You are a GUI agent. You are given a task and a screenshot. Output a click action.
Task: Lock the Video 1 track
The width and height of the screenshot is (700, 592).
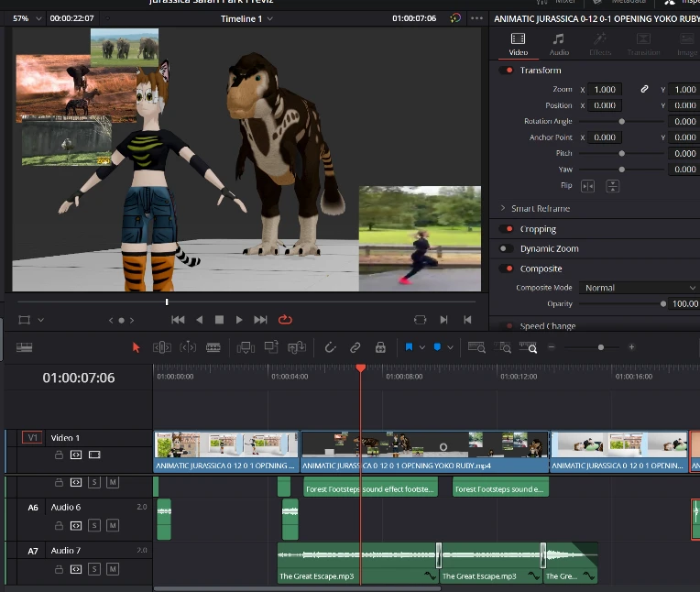coord(59,455)
